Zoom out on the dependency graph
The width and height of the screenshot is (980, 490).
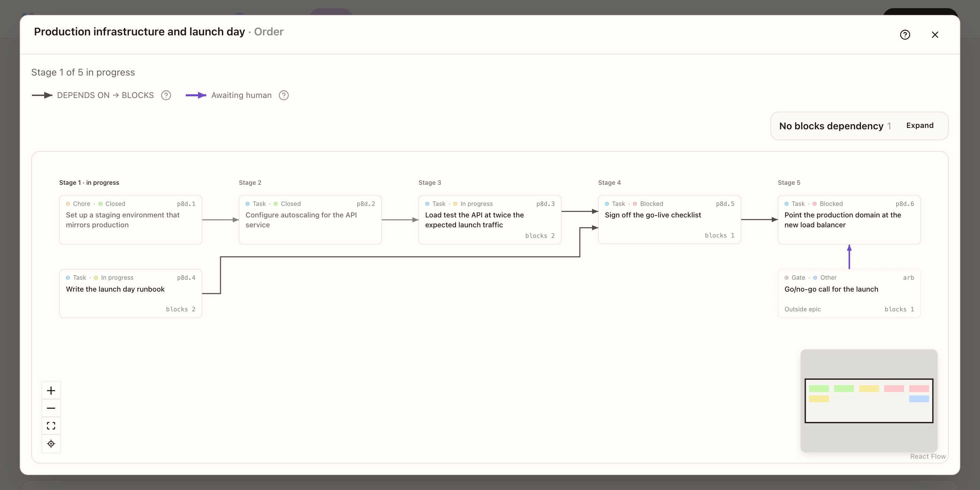click(x=51, y=408)
